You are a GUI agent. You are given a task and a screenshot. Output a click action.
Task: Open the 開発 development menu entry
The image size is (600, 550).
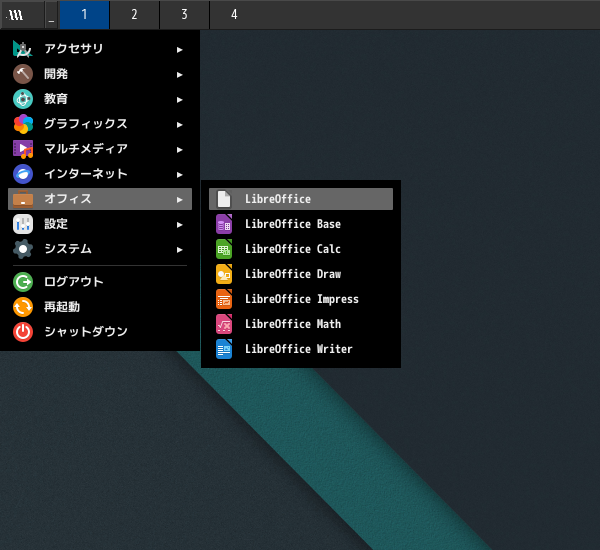[x=56, y=74]
